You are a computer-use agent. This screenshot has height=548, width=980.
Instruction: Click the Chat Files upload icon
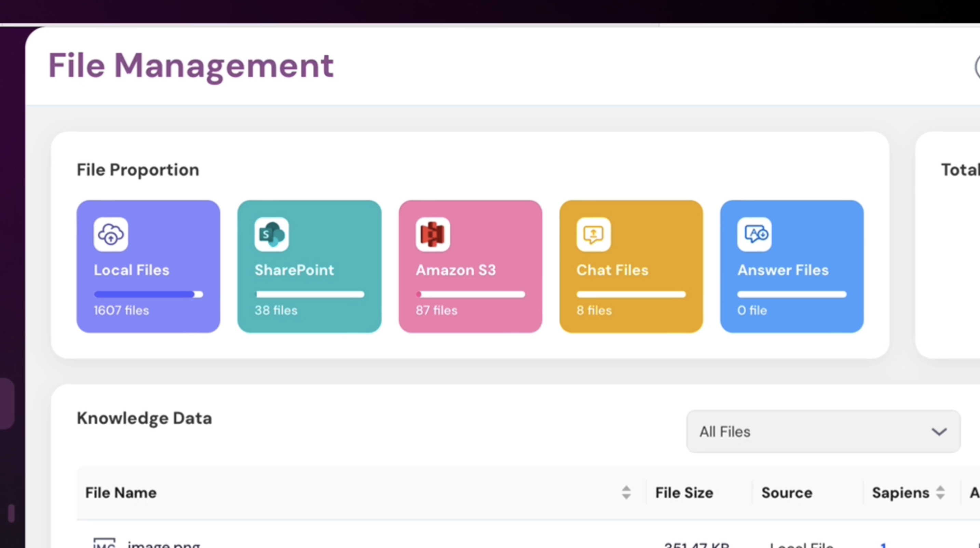[594, 234]
